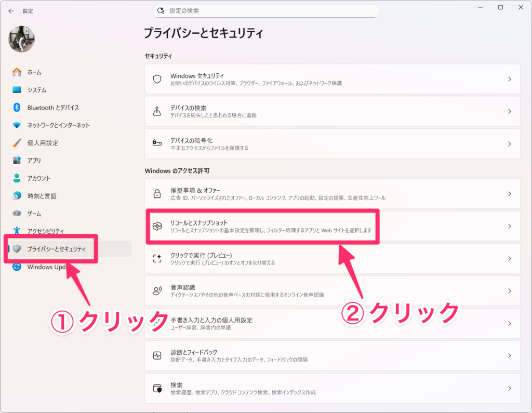This screenshot has width=532, height=413.
Task: Open the クリックで実行 (プレビュー) row
Action: (x=332, y=259)
